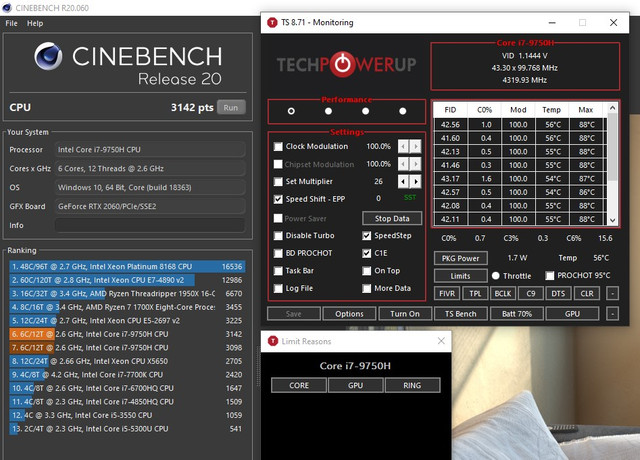Click the minus button next to CLR

612,293
